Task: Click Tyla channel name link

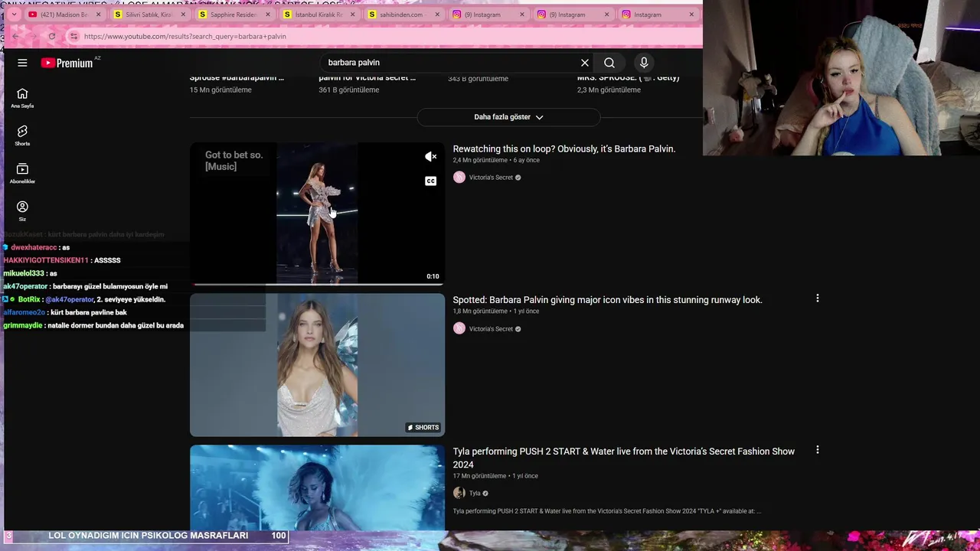Action: coord(475,494)
